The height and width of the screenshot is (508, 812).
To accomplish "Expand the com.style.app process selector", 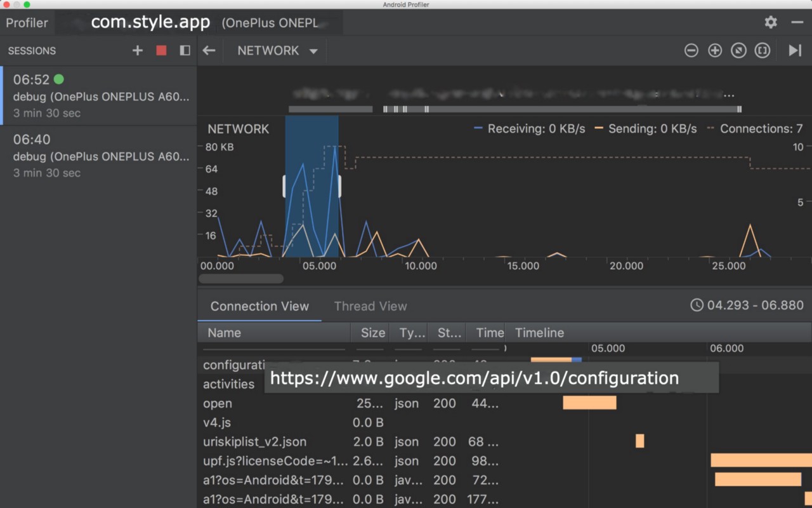I will (x=150, y=22).
